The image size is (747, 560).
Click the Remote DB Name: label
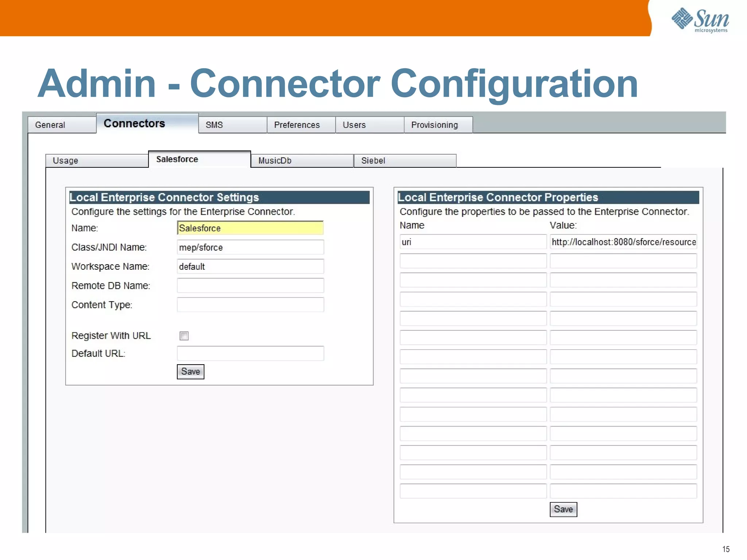(111, 285)
